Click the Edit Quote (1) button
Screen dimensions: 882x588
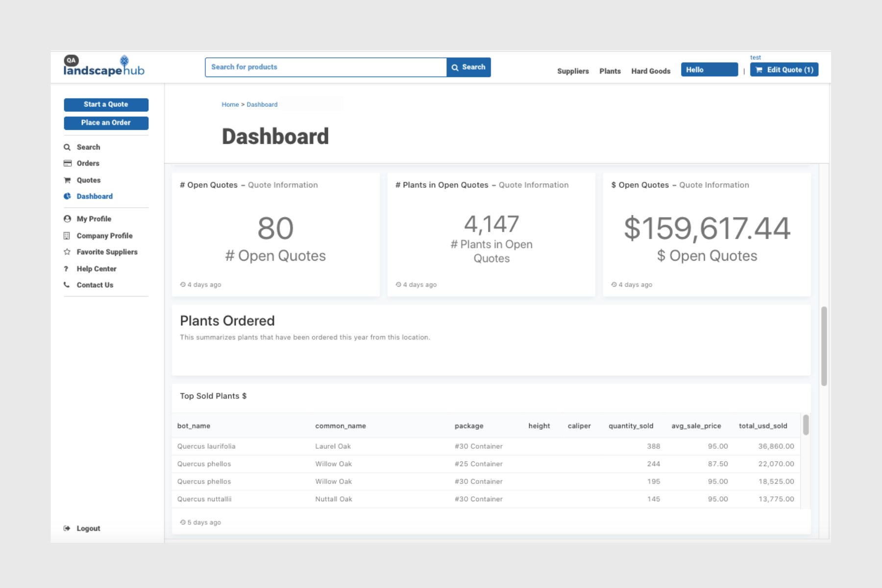click(784, 70)
